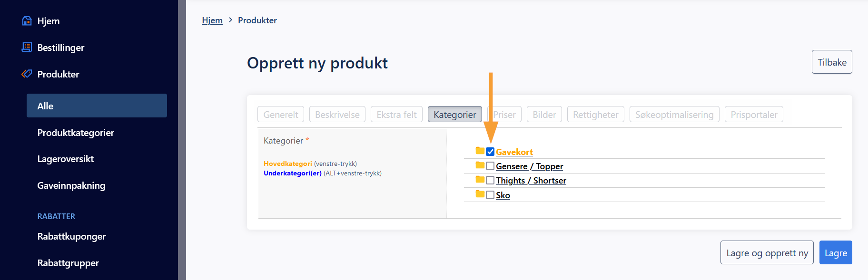This screenshot has width=868, height=280.
Task: Click the Hjem house icon in sidebar
Action: [27, 21]
